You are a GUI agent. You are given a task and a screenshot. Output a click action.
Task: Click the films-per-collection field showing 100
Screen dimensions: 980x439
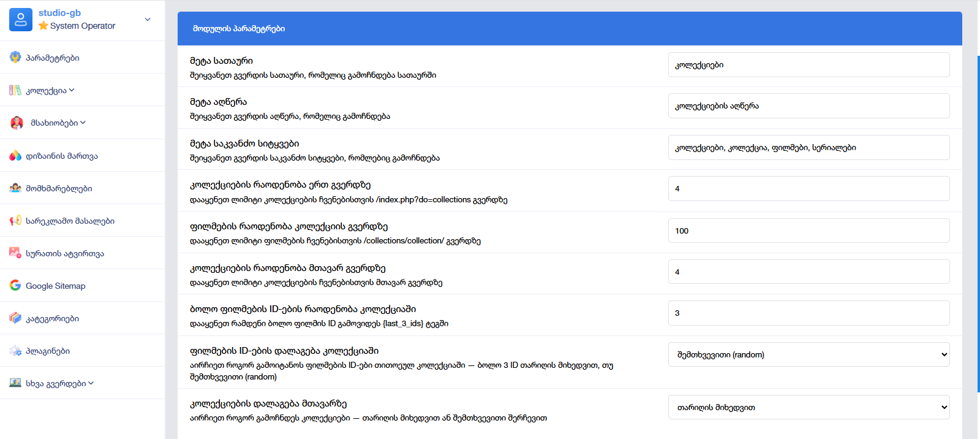[809, 231]
